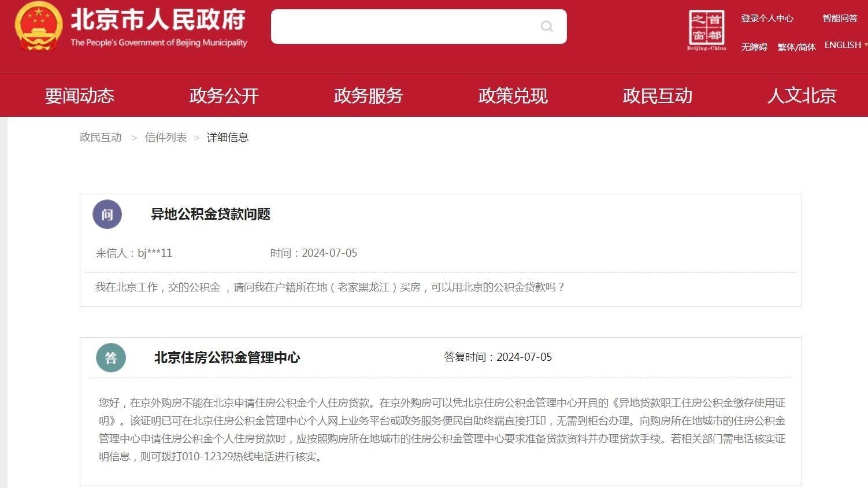Switch to the 政务服务 services tab

click(x=368, y=95)
